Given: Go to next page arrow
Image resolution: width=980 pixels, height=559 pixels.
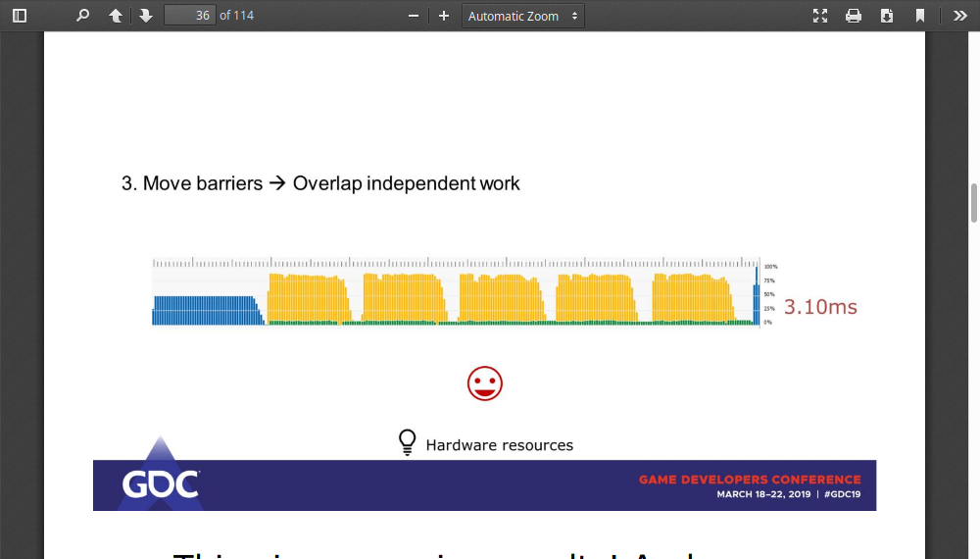Looking at the screenshot, I should coord(146,16).
